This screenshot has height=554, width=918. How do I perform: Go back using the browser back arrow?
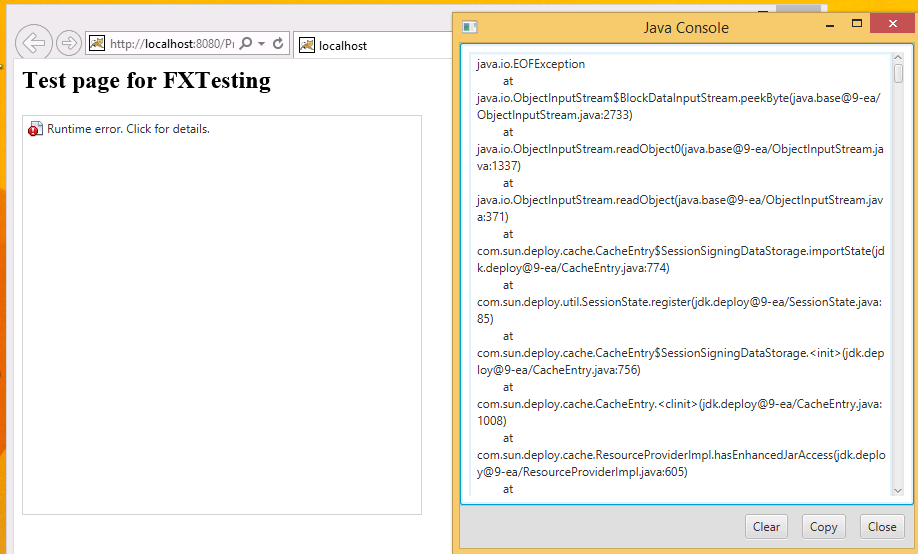33,43
